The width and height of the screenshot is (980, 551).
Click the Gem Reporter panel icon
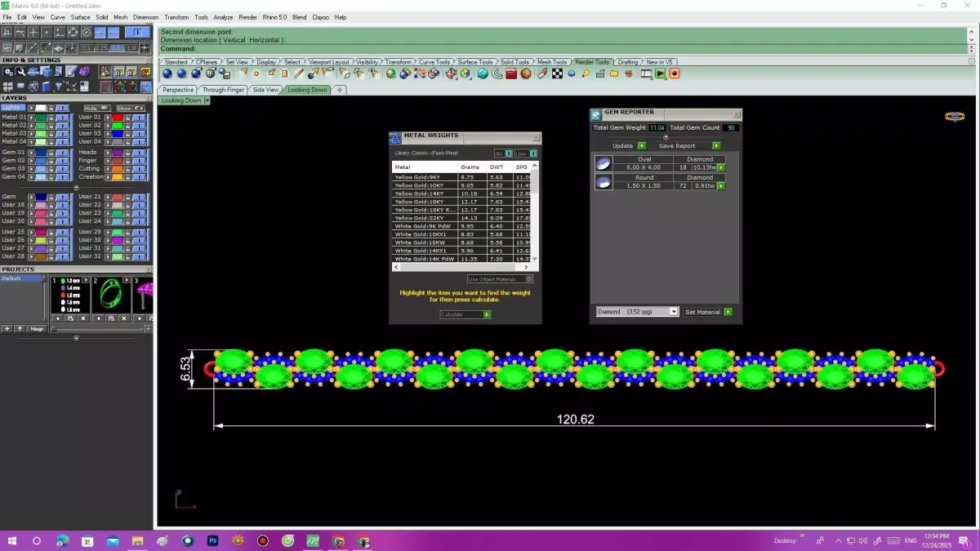[x=596, y=113]
